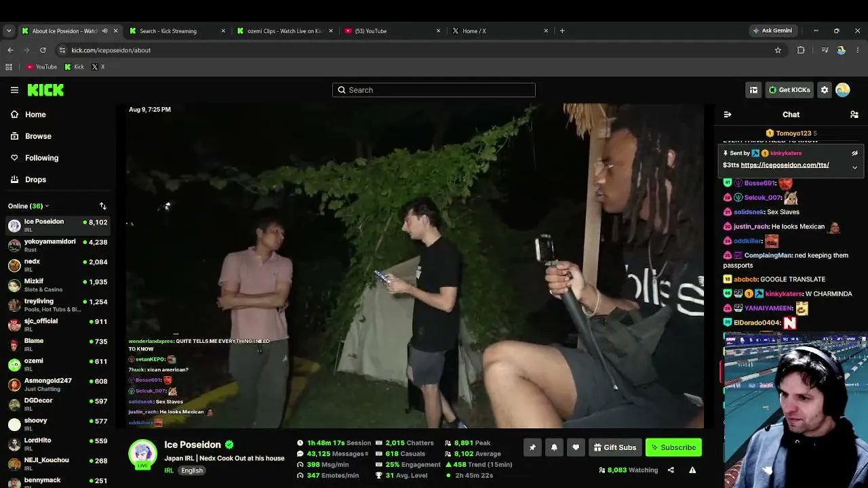
Task: Switch to the Home / X tab
Action: coord(501,30)
